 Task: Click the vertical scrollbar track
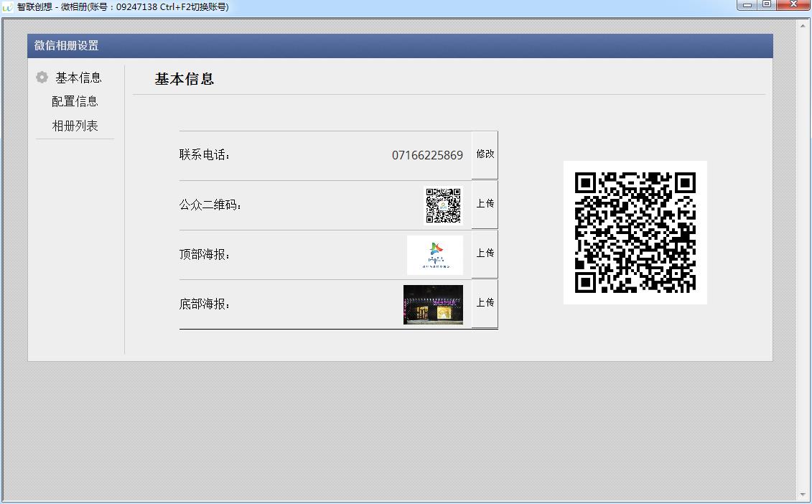pos(803,259)
